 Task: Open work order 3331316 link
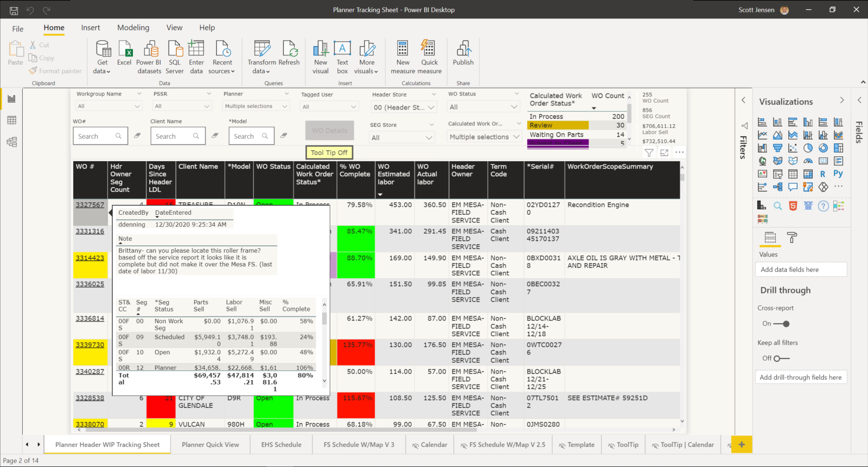(90, 231)
